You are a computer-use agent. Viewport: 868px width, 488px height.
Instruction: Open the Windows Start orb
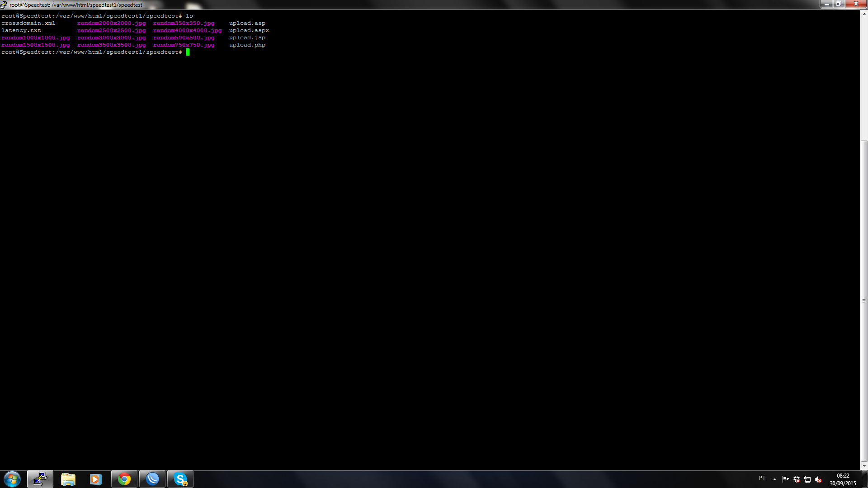[12, 479]
